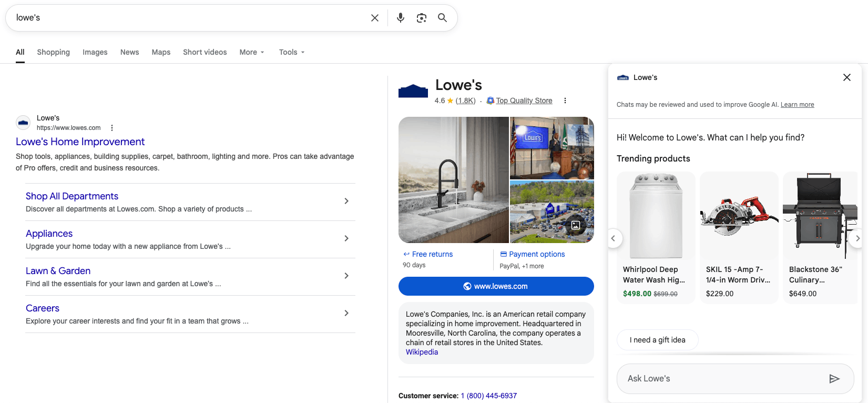Click into the lowe's search query box
The image size is (868, 403).
189,18
